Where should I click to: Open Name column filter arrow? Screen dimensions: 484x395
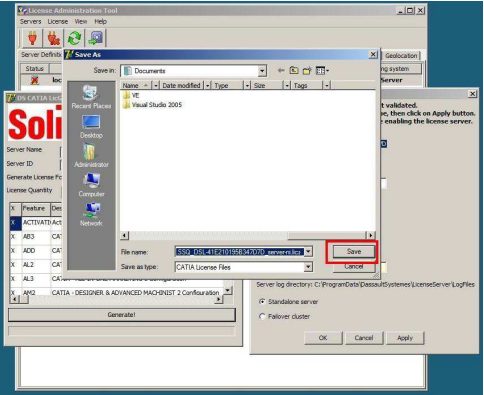156,86
